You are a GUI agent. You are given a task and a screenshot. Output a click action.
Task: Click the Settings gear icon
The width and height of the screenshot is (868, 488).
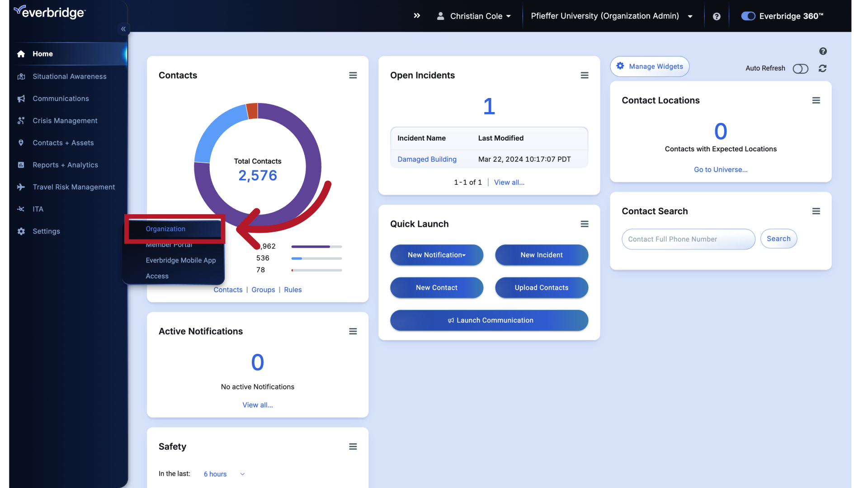click(21, 231)
